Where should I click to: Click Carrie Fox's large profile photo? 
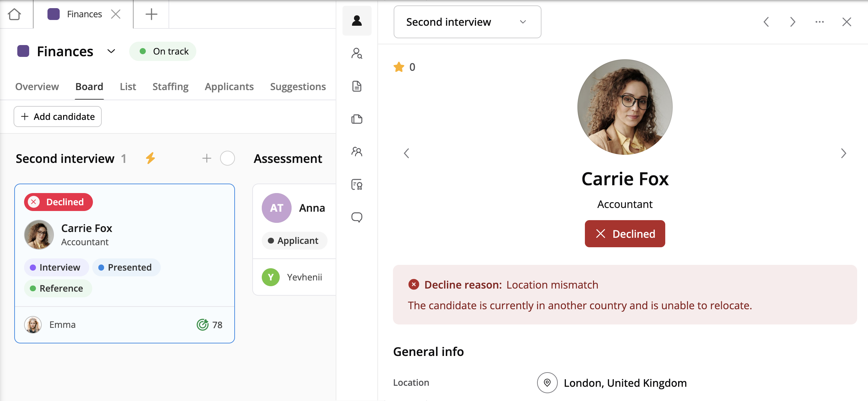click(625, 107)
